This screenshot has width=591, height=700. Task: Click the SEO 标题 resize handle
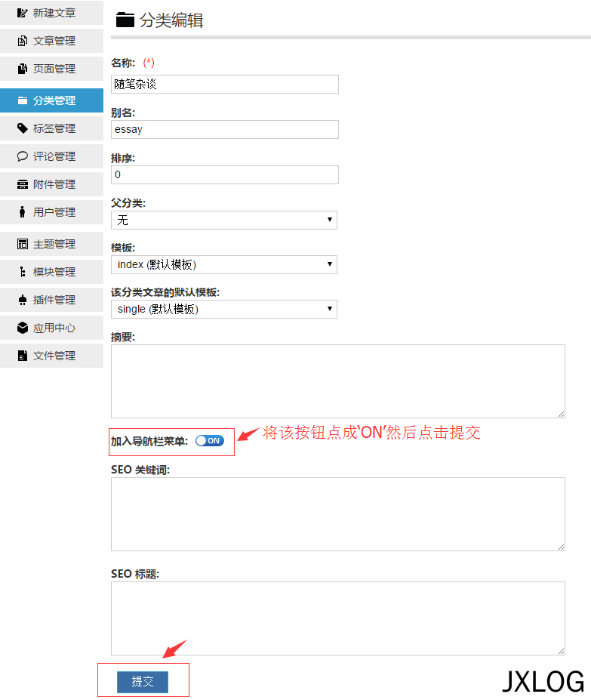click(561, 652)
